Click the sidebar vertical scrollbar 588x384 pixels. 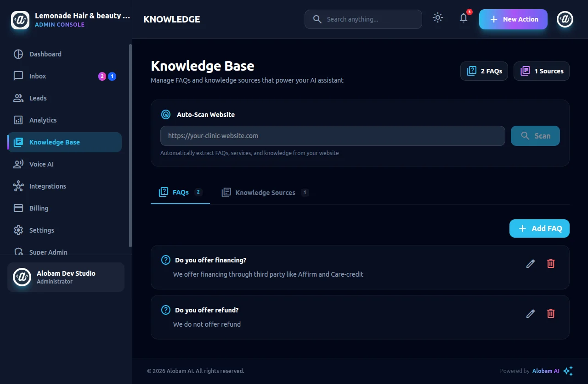click(130, 146)
